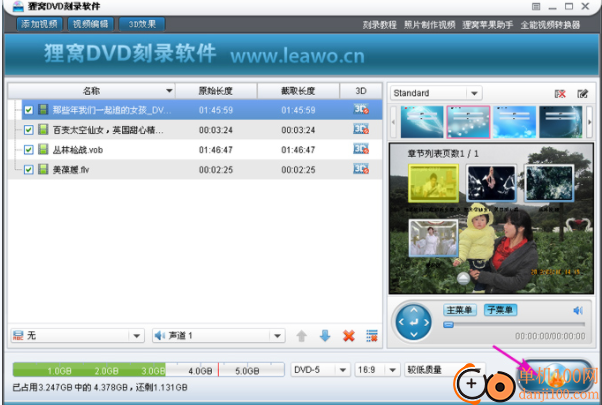Click the disable menu template icon
Image resolution: width=602 pixels, height=405 pixels.
click(x=560, y=94)
